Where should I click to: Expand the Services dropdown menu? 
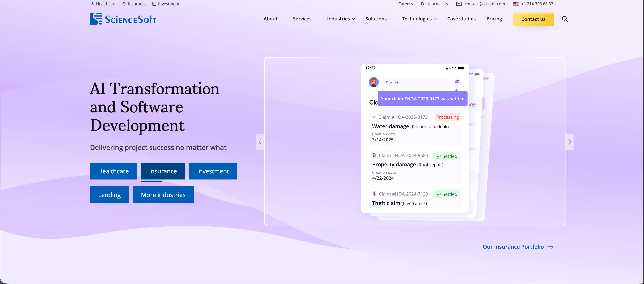(305, 19)
